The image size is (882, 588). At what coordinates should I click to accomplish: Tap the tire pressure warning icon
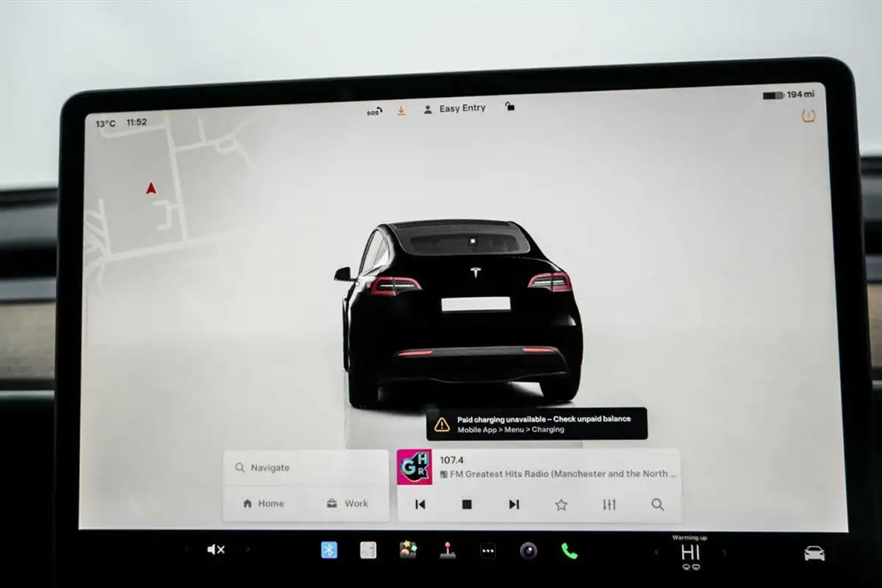808,115
